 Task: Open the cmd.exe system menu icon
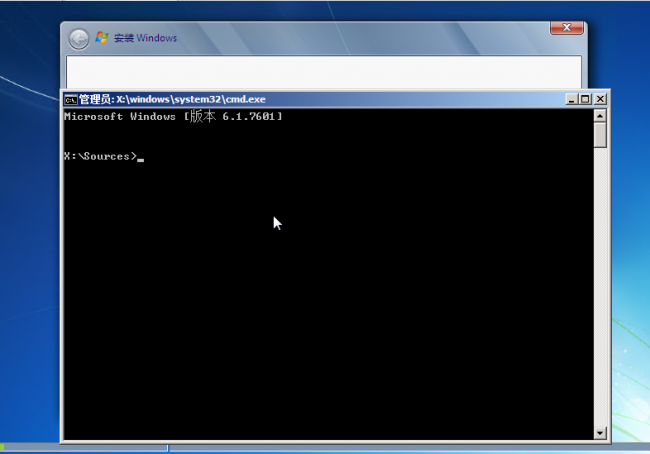click(71, 100)
